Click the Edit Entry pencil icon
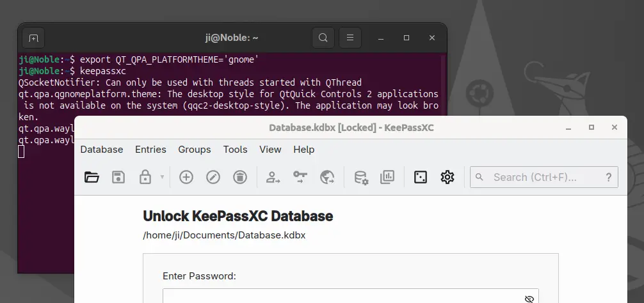Image resolution: width=644 pixels, height=303 pixels. click(213, 177)
